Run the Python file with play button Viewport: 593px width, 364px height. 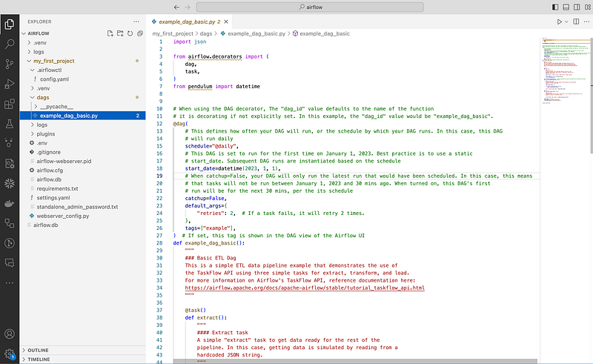[x=560, y=21]
